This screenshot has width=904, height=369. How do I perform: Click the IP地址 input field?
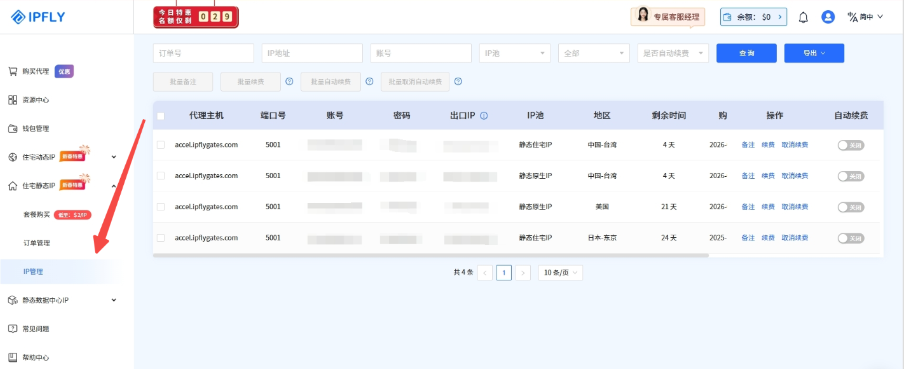[312, 53]
